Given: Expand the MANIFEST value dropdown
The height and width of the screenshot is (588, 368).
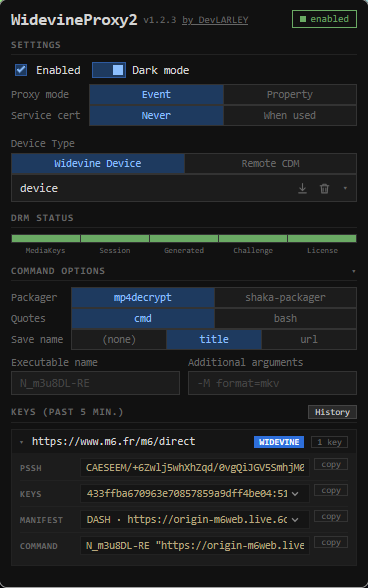Looking at the screenshot, I should [295, 520].
